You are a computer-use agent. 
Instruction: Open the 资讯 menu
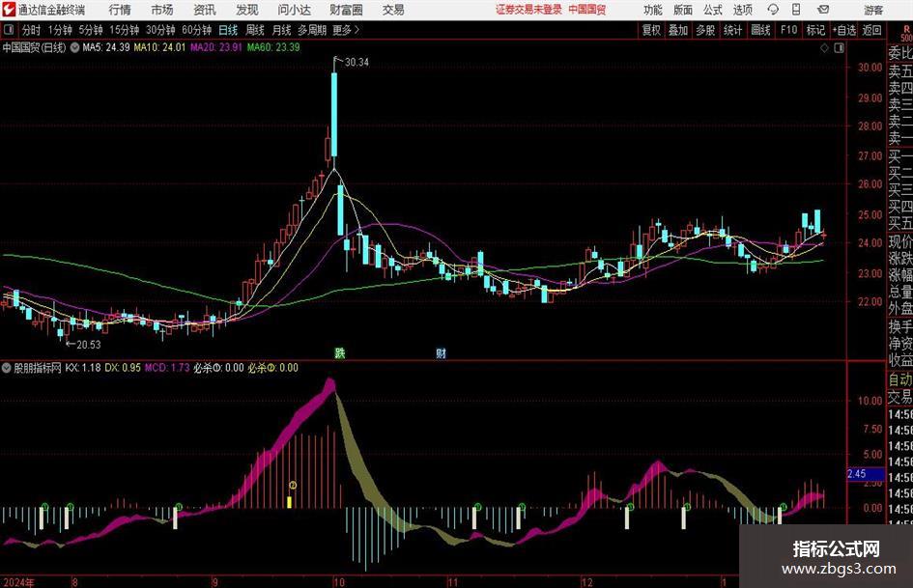point(205,10)
